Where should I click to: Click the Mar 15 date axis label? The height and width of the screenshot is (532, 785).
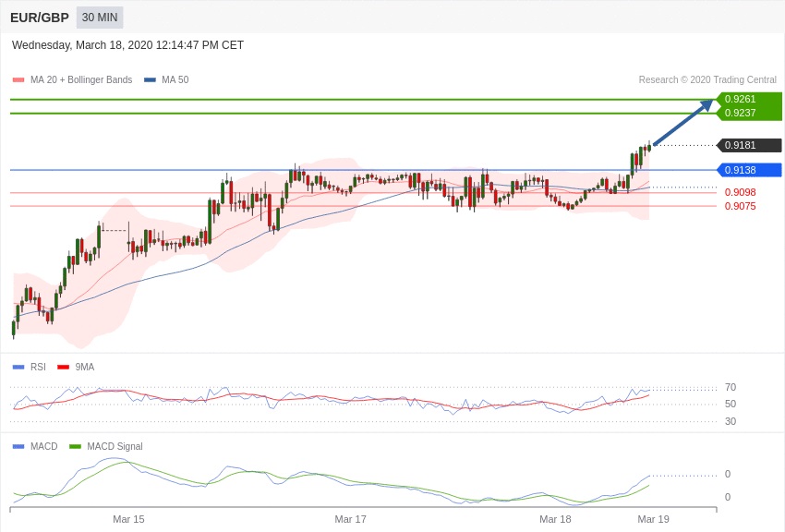click(x=128, y=519)
